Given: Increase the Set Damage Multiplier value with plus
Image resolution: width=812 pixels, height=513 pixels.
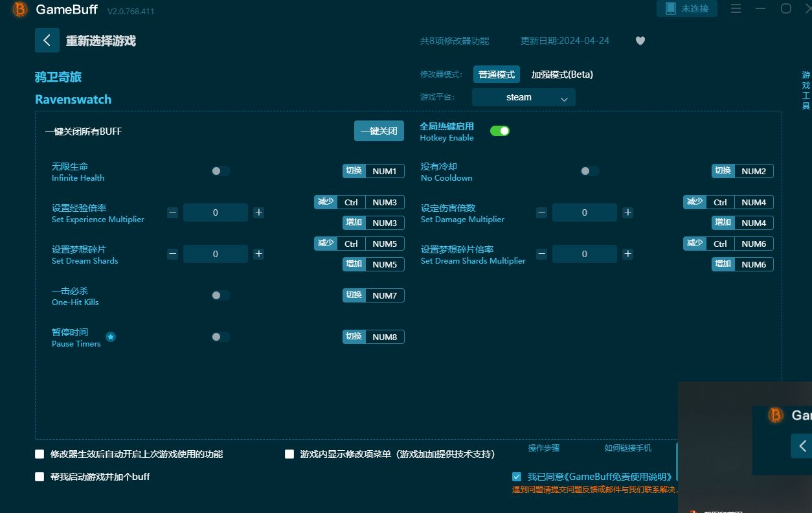Looking at the screenshot, I should click(627, 212).
